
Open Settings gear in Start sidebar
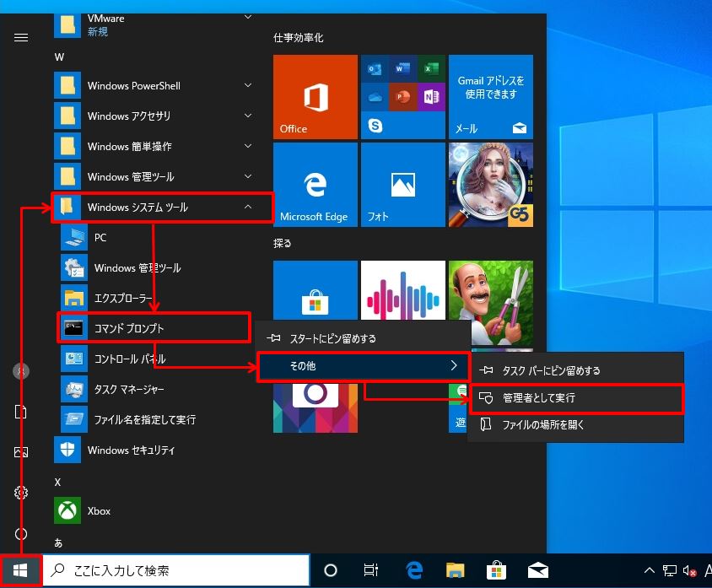[x=21, y=493]
